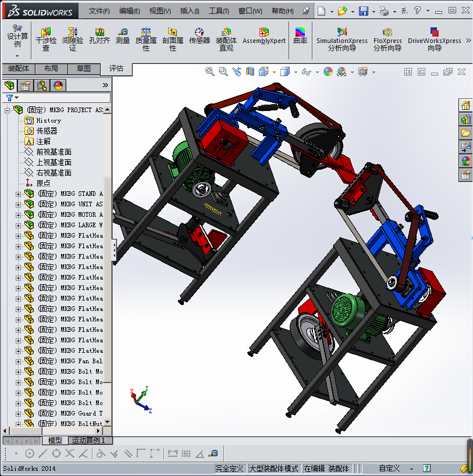Expand MKBG MOTOR assembly node
The width and height of the screenshot is (473, 476).
(18, 215)
